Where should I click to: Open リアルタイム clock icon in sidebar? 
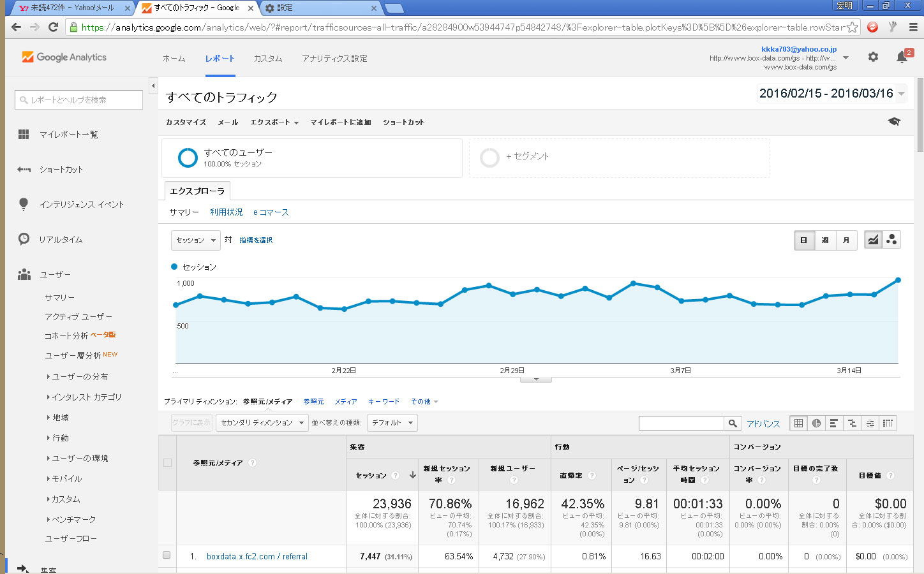(x=24, y=239)
